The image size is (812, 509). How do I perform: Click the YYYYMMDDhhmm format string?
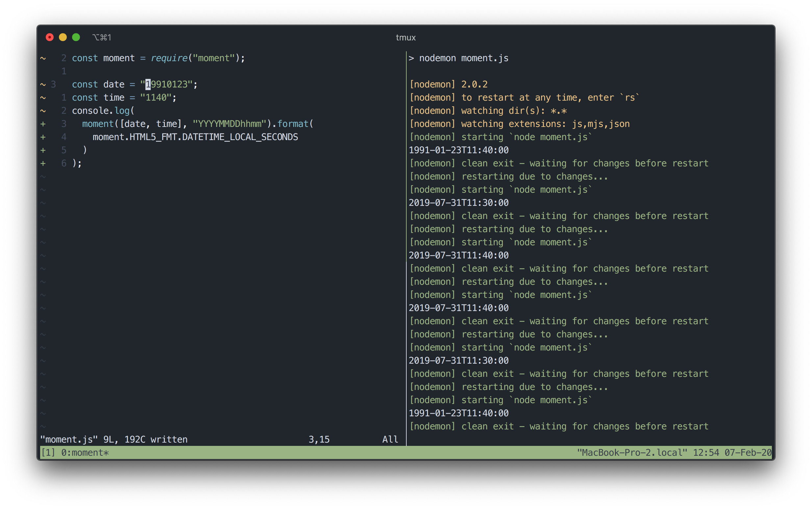pos(230,124)
